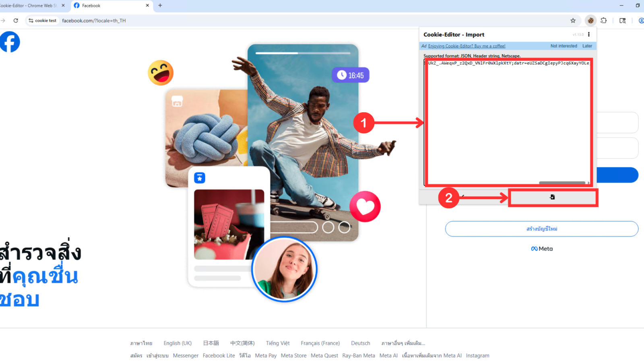
Task: Click inside the cookie import text area
Action: (507, 121)
